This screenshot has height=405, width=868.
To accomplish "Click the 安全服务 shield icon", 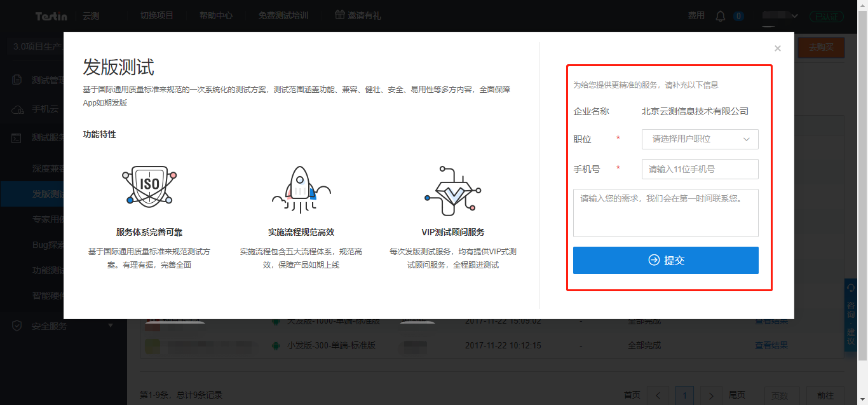I will coord(18,326).
